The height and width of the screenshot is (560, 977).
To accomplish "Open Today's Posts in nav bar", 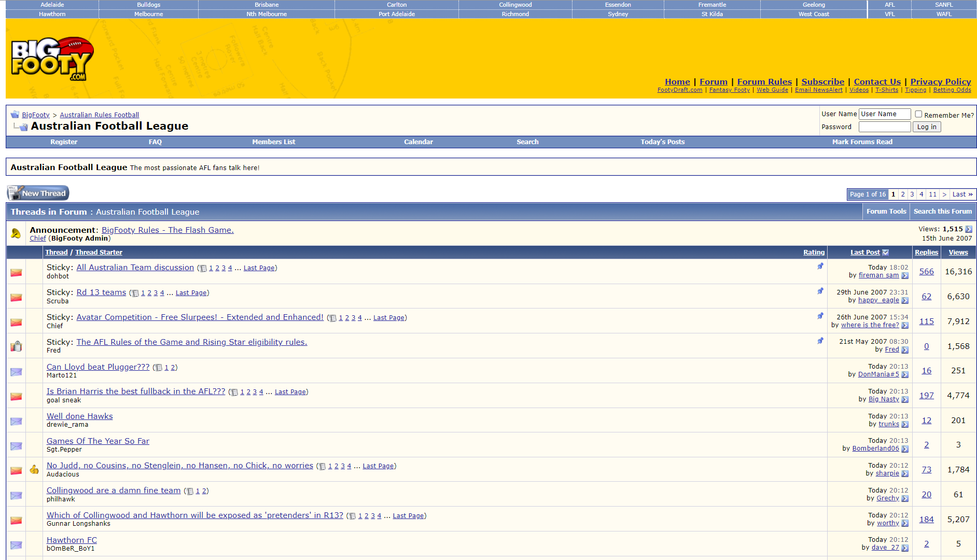I will point(662,142).
